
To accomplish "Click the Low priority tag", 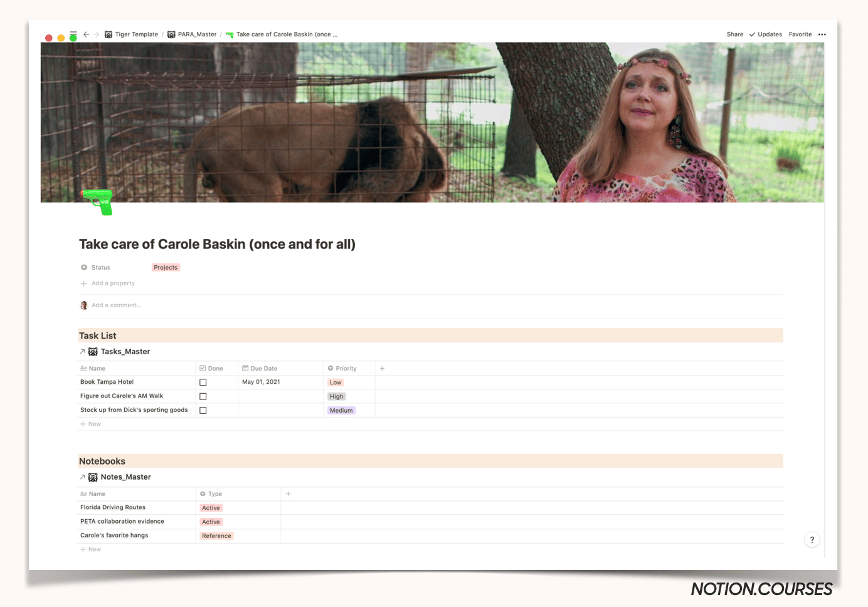I will 336,383.
